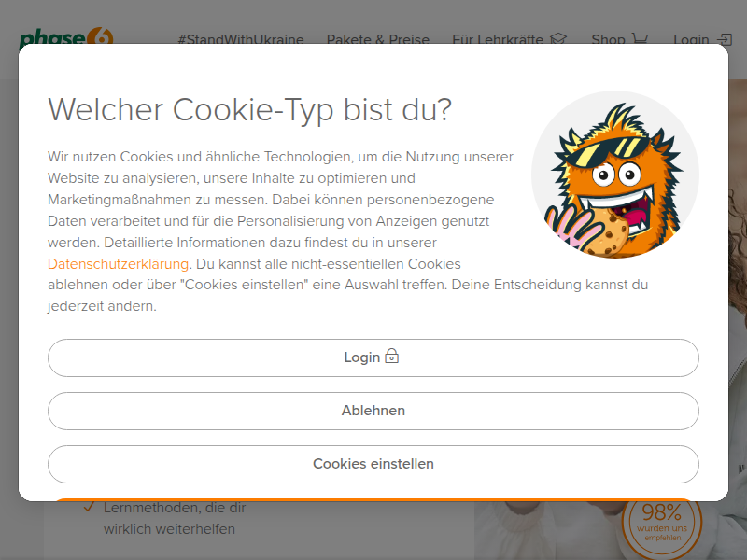747x560 pixels.
Task: Open Cookies einstellen settings
Action: tap(373, 464)
